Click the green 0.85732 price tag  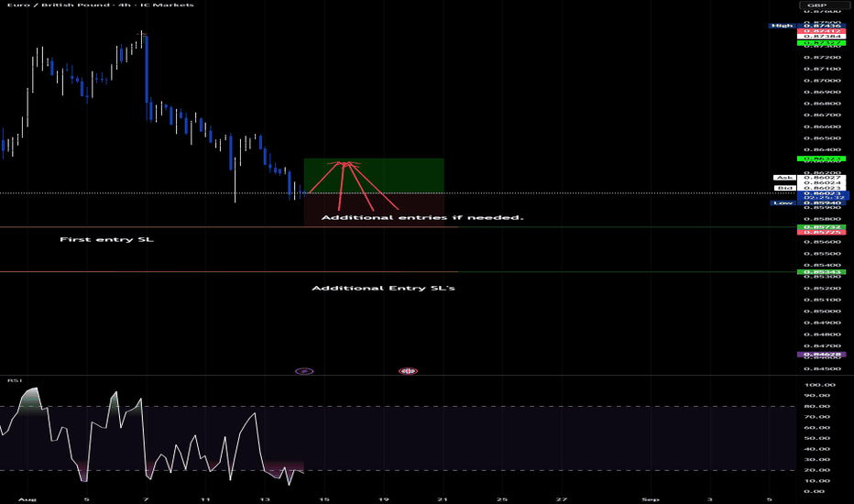tap(821, 226)
